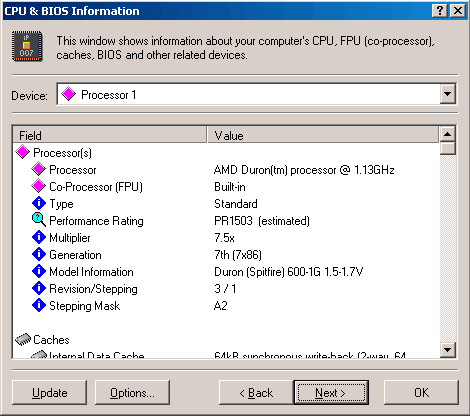This screenshot has height=418, width=470.
Task: Select the Performance Rating label
Action: (x=96, y=221)
